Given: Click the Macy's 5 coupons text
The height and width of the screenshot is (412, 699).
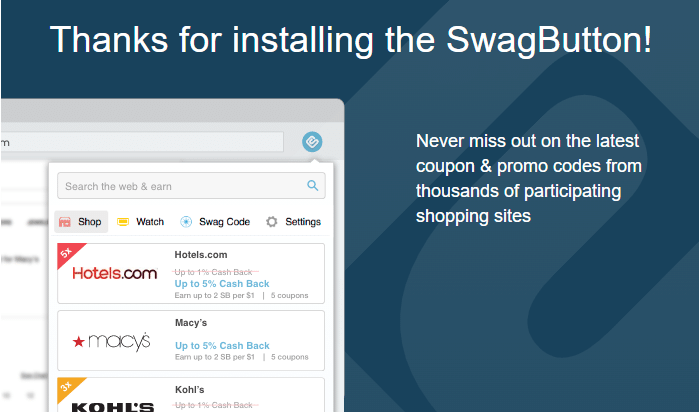Looking at the screenshot, I should (x=289, y=357).
